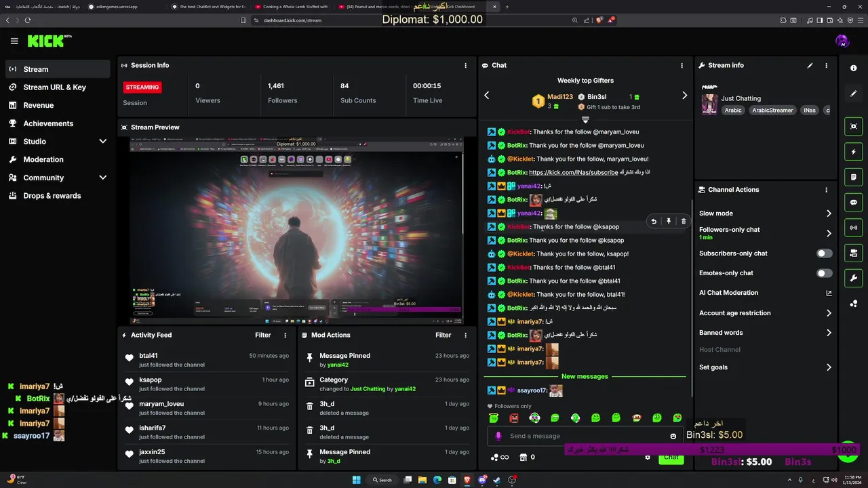The height and width of the screenshot is (488, 868).
Task: Toggle Subscribers-only chat switch
Action: (x=824, y=253)
